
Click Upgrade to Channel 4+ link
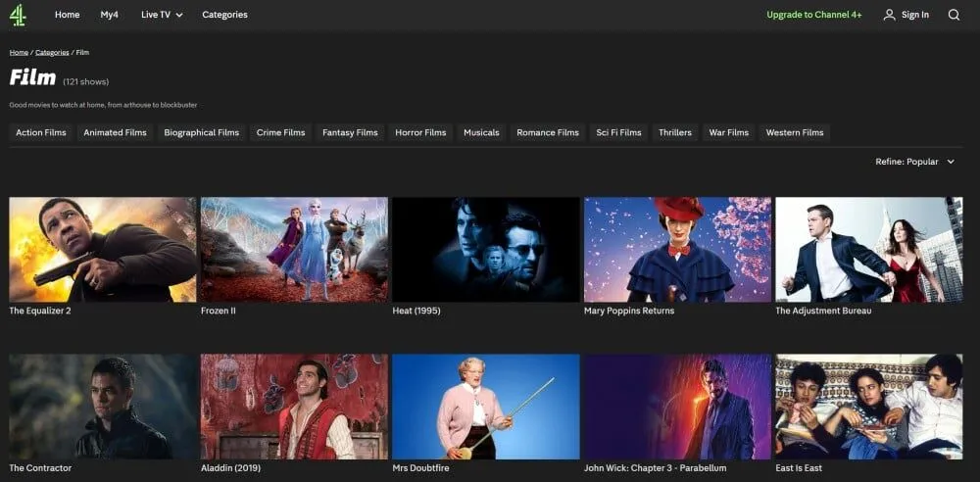(x=813, y=15)
